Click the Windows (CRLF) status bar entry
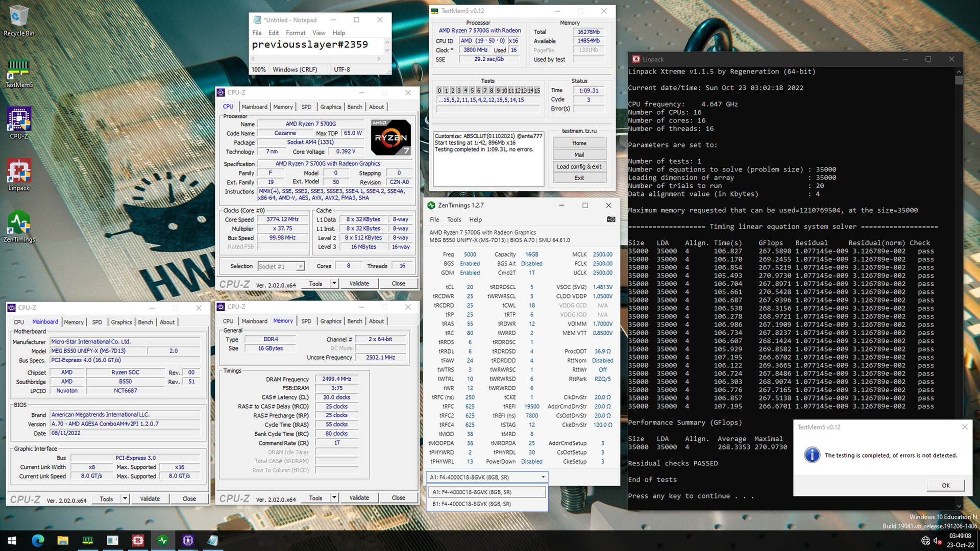The height and width of the screenshot is (551, 980). click(x=295, y=69)
